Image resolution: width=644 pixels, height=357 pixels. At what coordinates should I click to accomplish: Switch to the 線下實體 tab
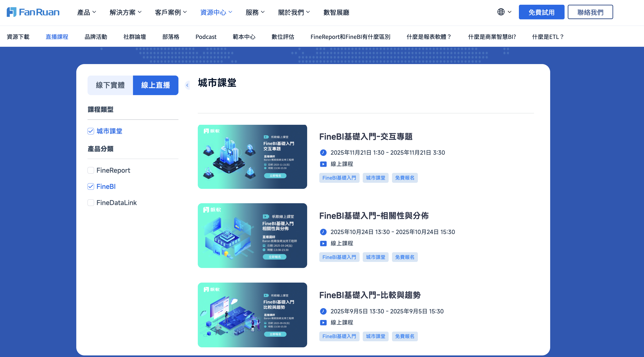tap(110, 85)
